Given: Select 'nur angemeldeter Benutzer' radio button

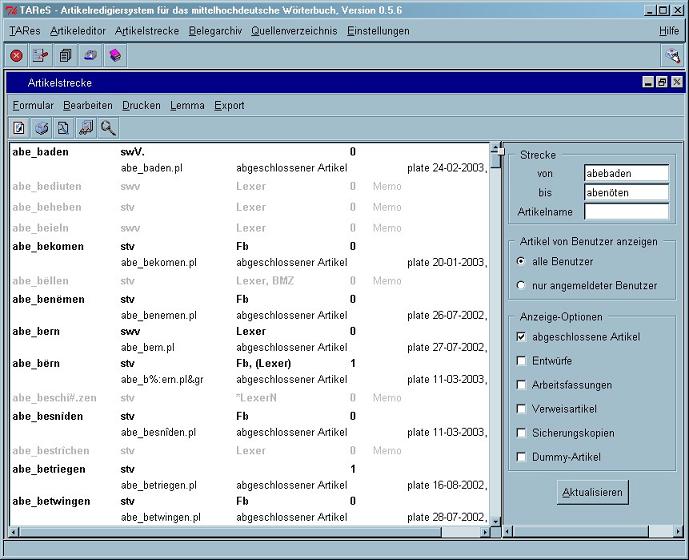Looking at the screenshot, I should [x=521, y=285].
